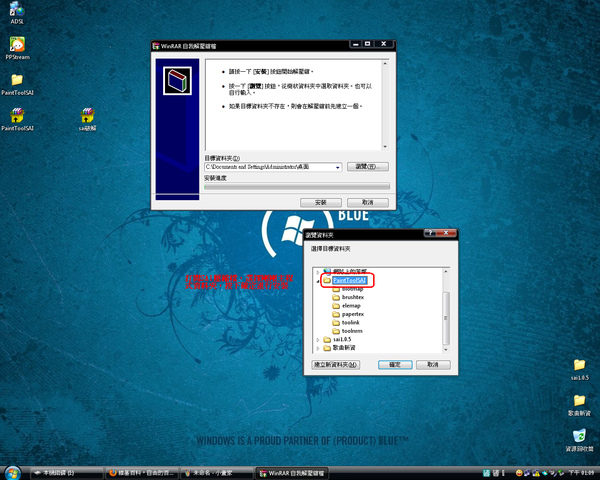Click the WinRAR book logo in the dialog
The image size is (600, 480).
click(x=177, y=81)
